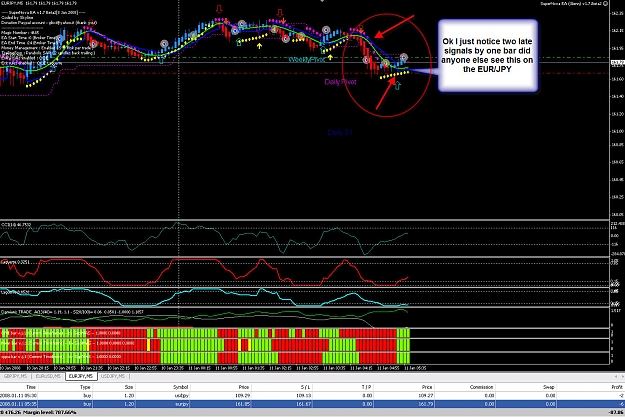Click the 2008.01.11 05:30 time cell
The height and width of the screenshot is (417, 625).
tap(18, 395)
